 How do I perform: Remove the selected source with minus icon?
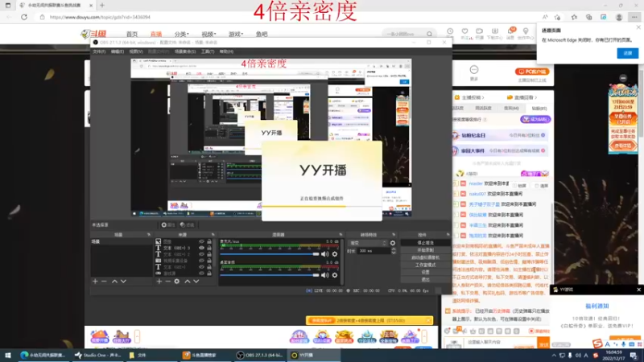[x=167, y=282]
